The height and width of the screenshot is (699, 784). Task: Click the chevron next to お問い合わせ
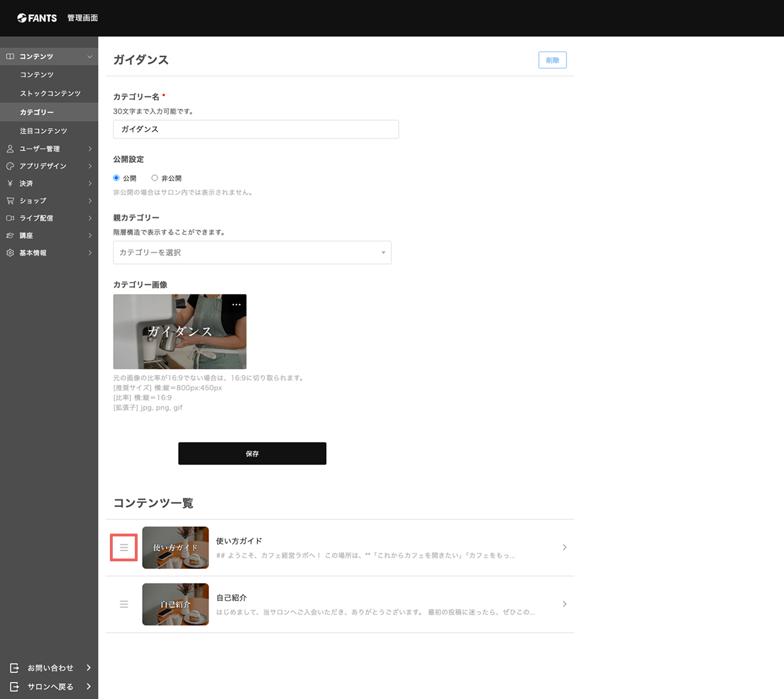[x=88, y=668]
